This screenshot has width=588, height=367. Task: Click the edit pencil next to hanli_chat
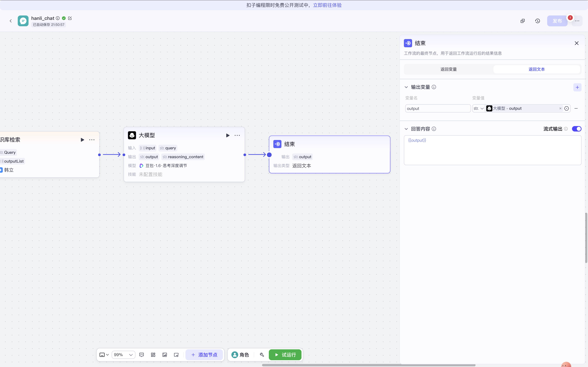click(70, 18)
